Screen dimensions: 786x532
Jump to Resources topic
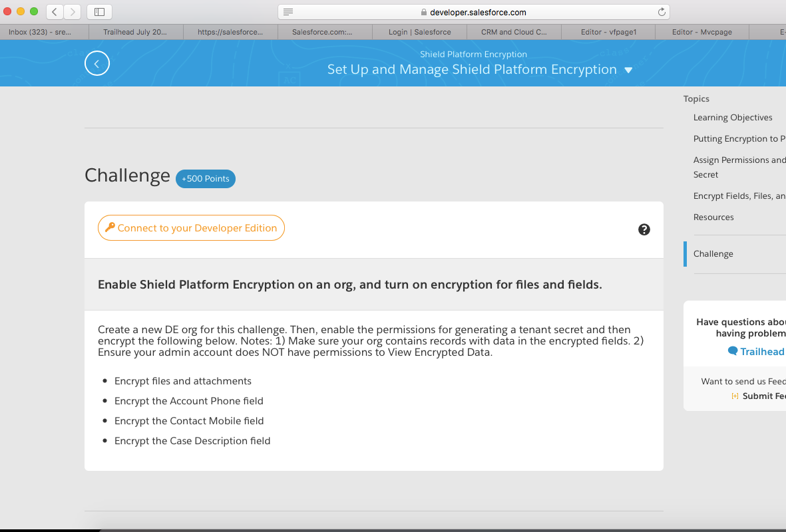(x=713, y=217)
